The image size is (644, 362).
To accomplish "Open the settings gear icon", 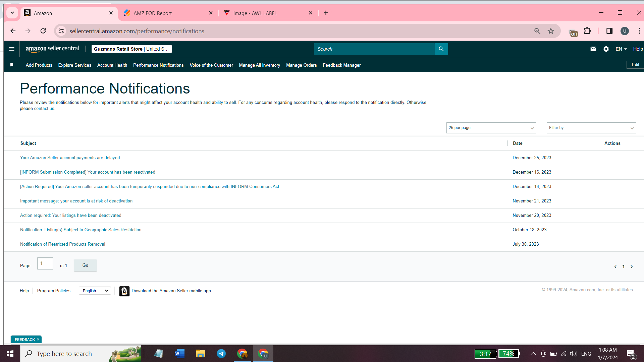I will (606, 49).
